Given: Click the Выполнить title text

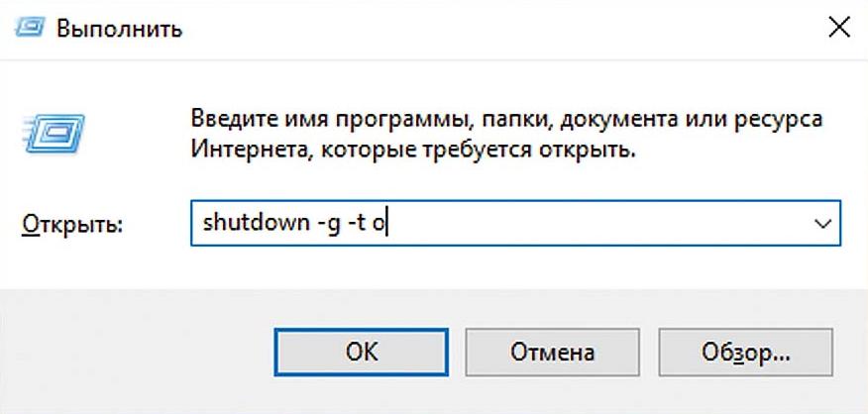Looking at the screenshot, I should click(120, 28).
